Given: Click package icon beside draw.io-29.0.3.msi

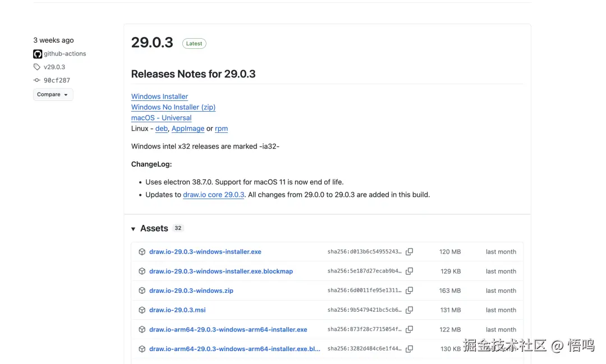Looking at the screenshot, I should tap(142, 310).
